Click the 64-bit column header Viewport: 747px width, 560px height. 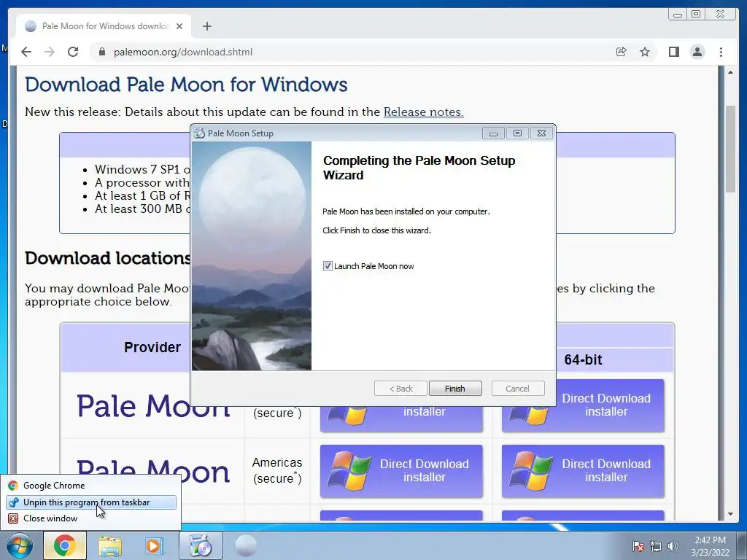(x=583, y=359)
